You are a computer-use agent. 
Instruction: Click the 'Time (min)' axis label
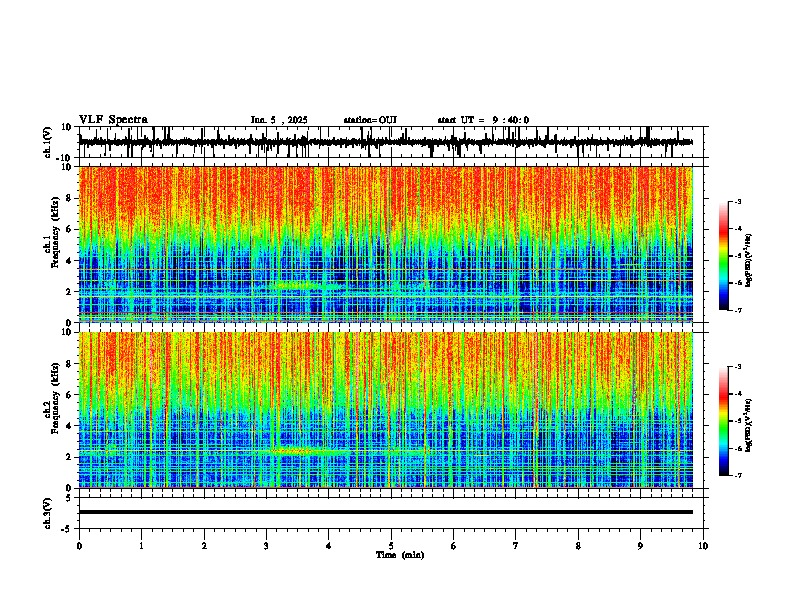pyautogui.click(x=400, y=555)
